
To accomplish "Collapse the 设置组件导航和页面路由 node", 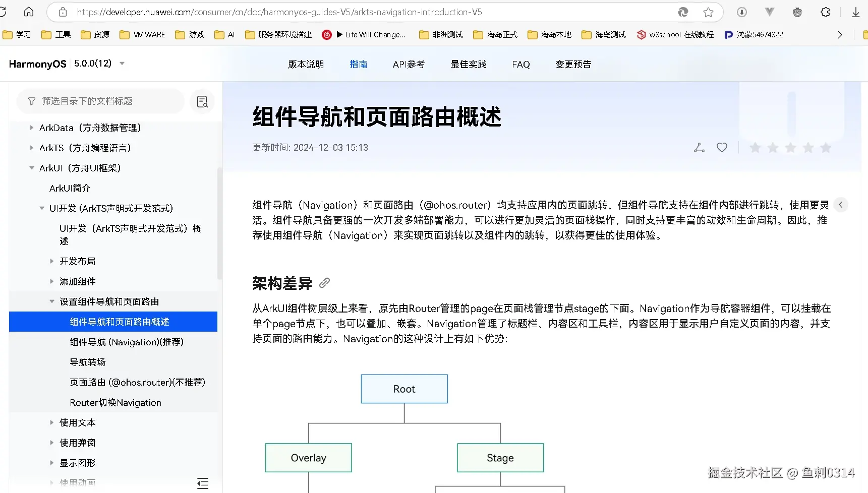I will [x=51, y=301].
